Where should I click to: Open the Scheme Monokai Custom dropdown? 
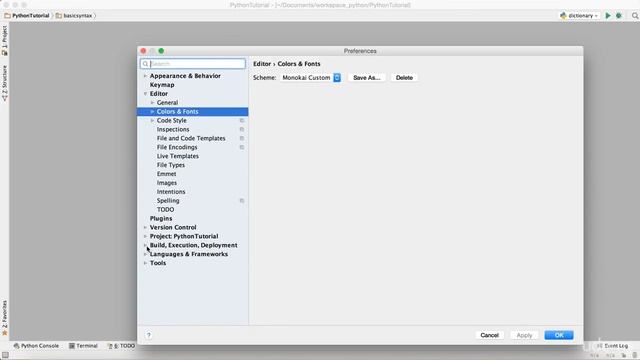coord(311,78)
